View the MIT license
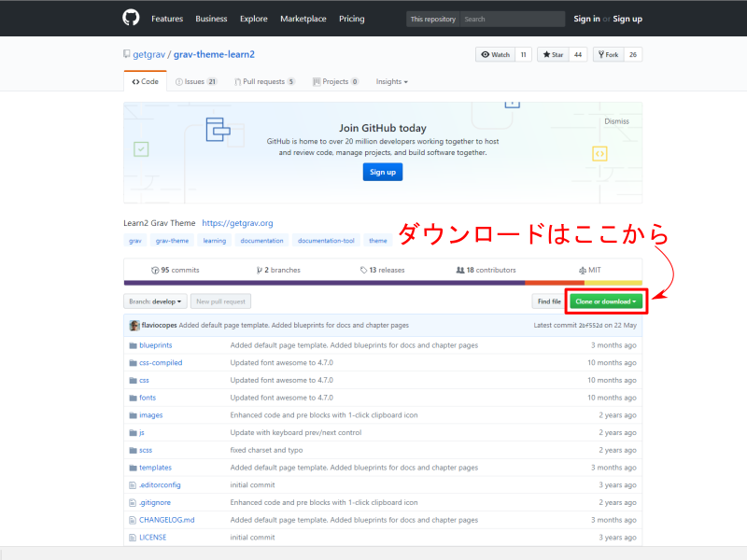The width and height of the screenshot is (747, 560). pyautogui.click(x=590, y=270)
